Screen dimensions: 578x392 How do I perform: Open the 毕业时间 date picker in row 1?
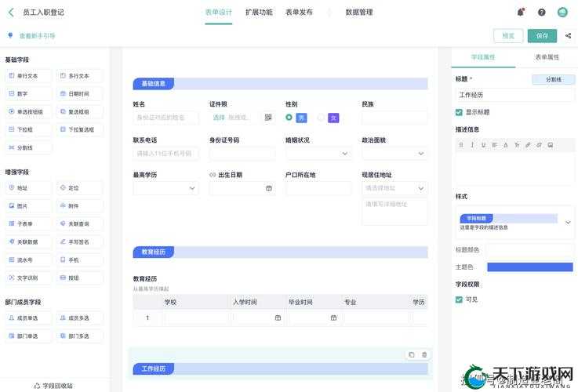point(333,318)
